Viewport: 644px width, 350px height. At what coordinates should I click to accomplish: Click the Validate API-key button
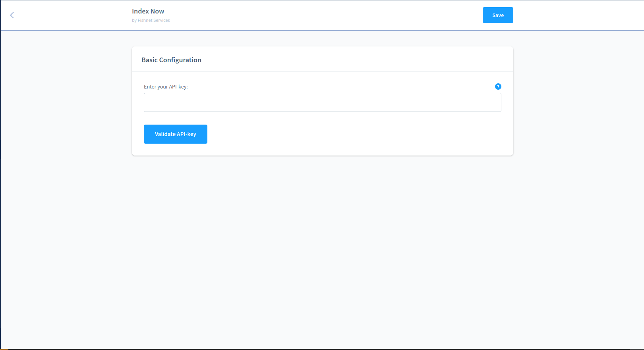(x=176, y=134)
